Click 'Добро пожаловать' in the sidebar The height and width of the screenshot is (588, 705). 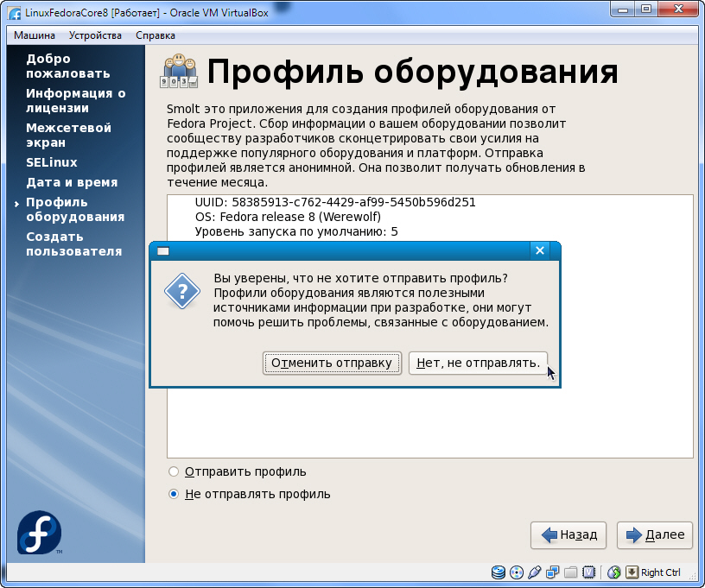(68, 66)
